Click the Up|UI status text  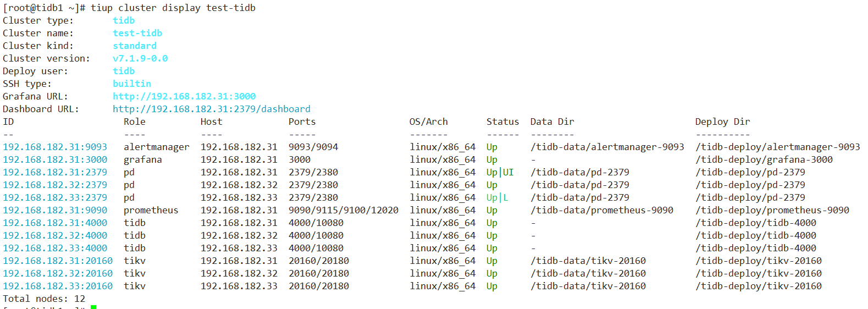tap(500, 173)
